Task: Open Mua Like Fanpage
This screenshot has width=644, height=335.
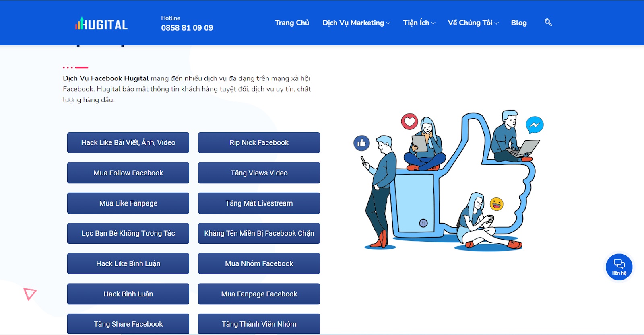Action: coord(128,203)
